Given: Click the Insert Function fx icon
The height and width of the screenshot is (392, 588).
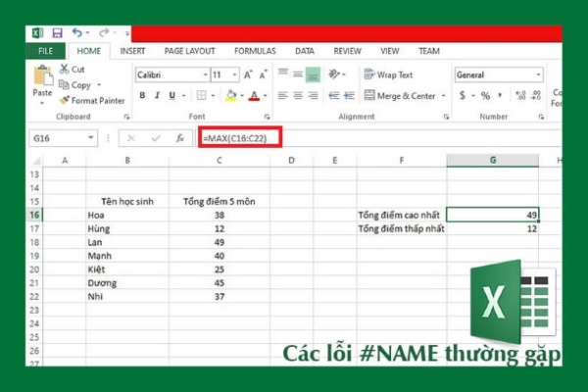Looking at the screenshot, I should pos(179,138).
